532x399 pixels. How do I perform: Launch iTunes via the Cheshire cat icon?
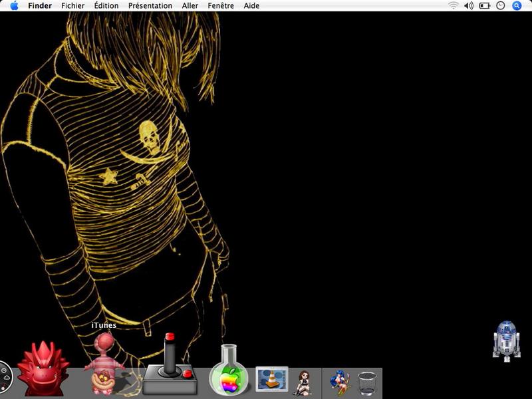tap(104, 364)
